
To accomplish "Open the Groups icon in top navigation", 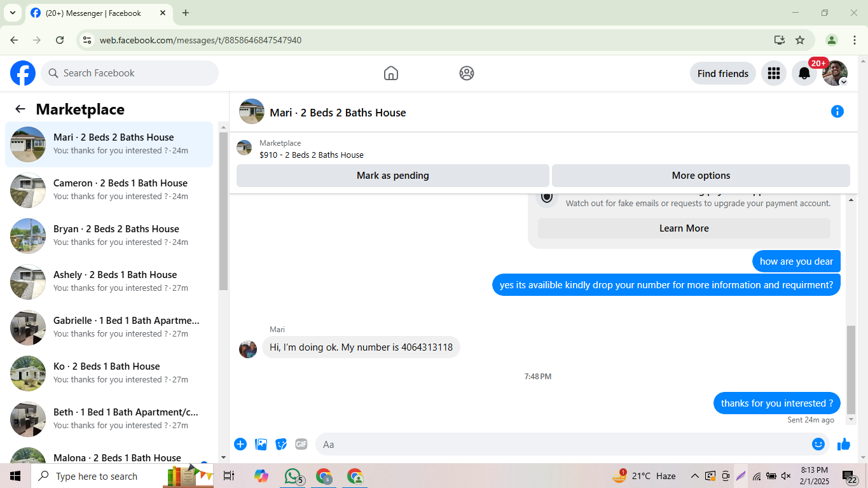I will [467, 73].
